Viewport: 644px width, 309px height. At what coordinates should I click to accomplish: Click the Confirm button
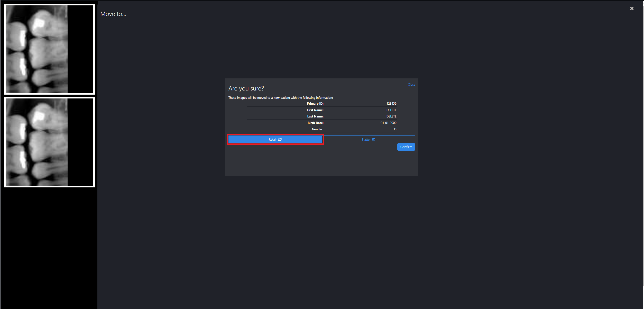(x=406, y=147)
